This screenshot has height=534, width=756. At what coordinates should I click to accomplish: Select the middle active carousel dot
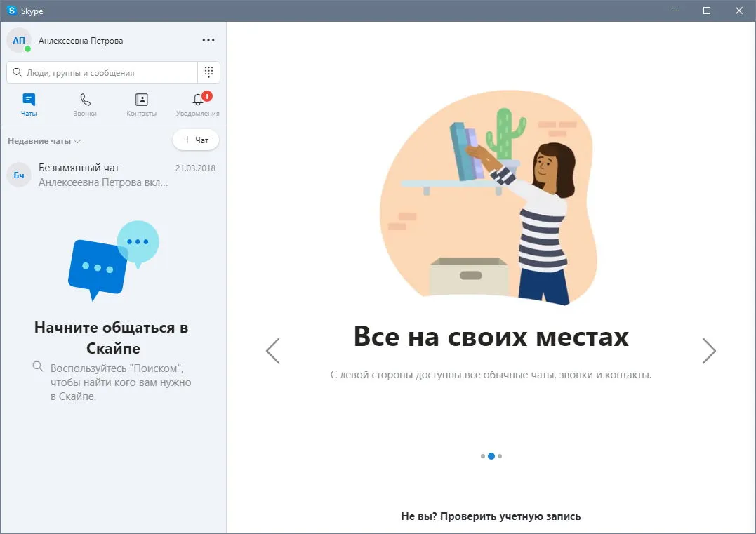pyautogui.click(x=491, y=456)
